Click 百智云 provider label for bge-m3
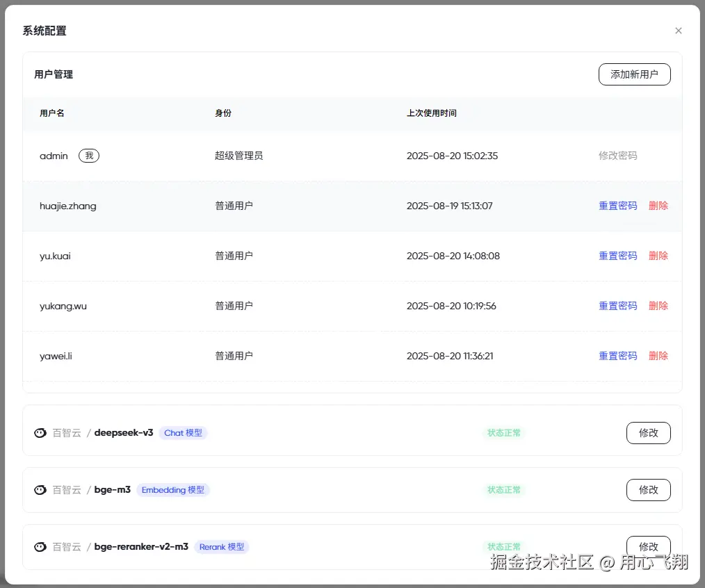The width and height of the screenshot is (705, 588). tap(67, 490)
